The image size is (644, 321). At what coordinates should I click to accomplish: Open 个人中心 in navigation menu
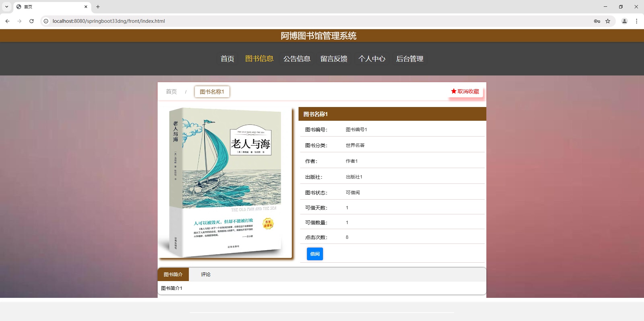click(x=372, y=59)
